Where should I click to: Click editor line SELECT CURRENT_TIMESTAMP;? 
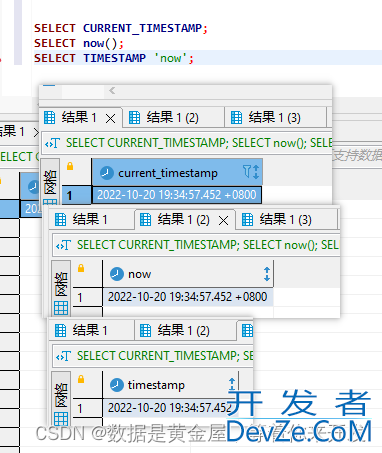(x=121, y=28)
